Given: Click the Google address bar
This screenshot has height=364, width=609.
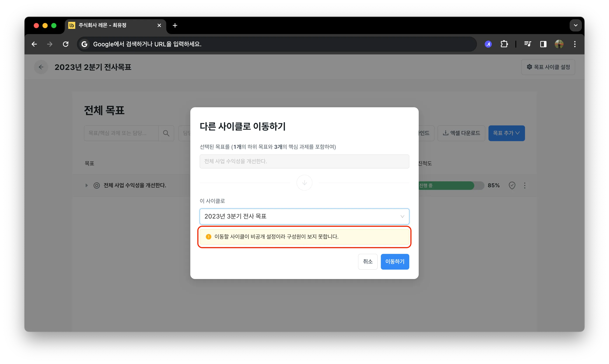Looking at the screenshot, I should 277,44.
